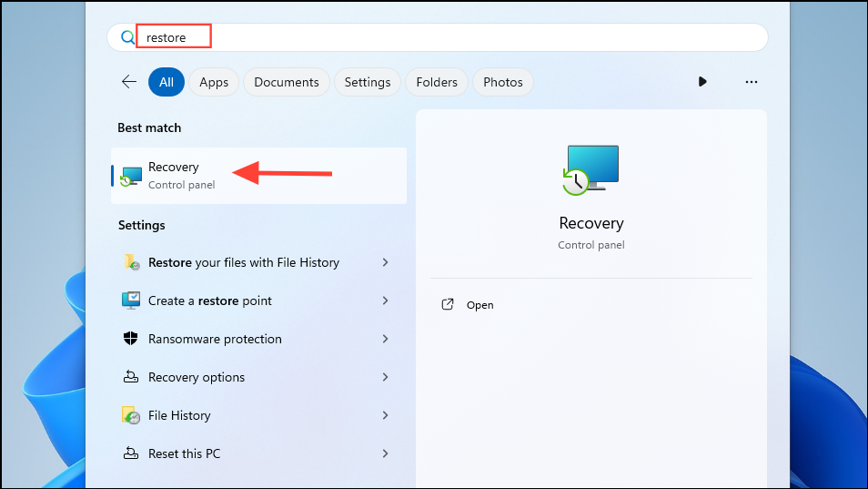Screen dimensions: 868x489
Task: Click the File History folder icon
Action: point(131,415)
